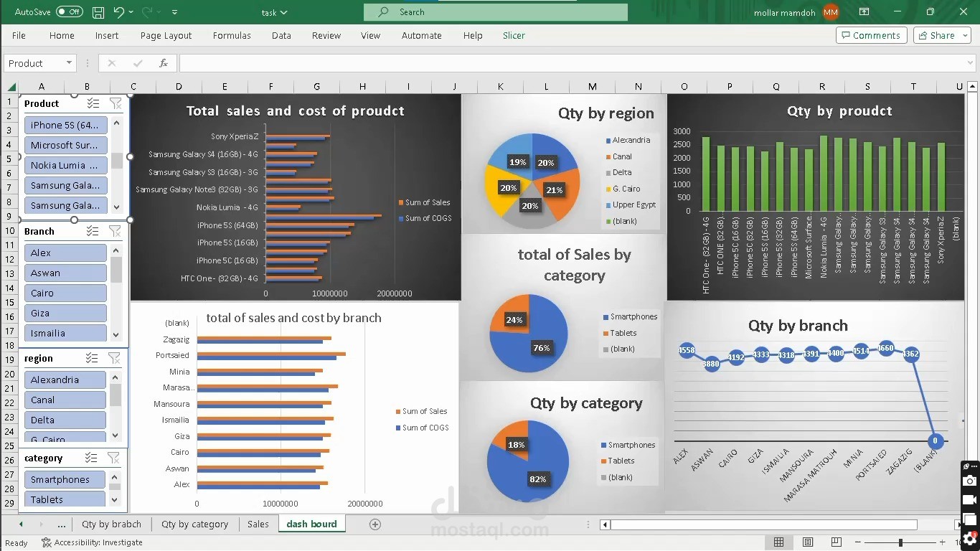Open the Review tab
The width and height of the screenshot is (980, 551).
pyautogui.click(x=326, y=35)
